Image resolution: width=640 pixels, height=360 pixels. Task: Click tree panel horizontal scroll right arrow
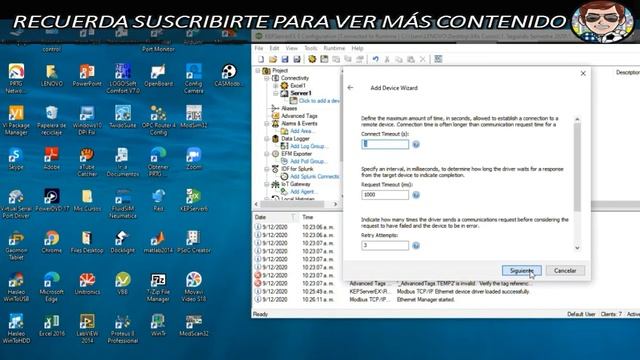336,204
